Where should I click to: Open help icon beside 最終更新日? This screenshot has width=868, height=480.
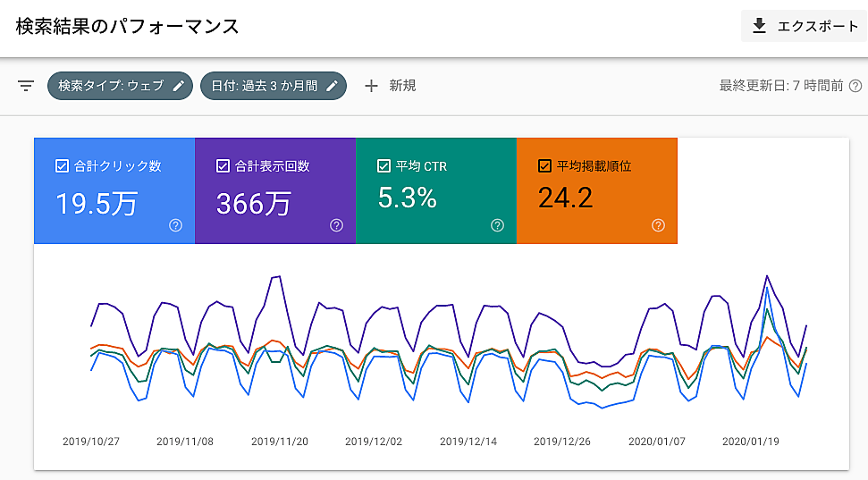(x=855, y=86)
